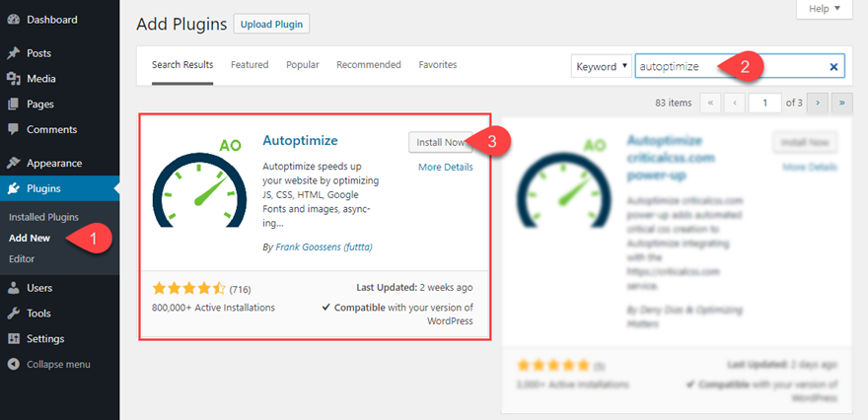This screenshot has width=868, height=420.
Task: Open the Tools menu label
Action: [38, 314]
